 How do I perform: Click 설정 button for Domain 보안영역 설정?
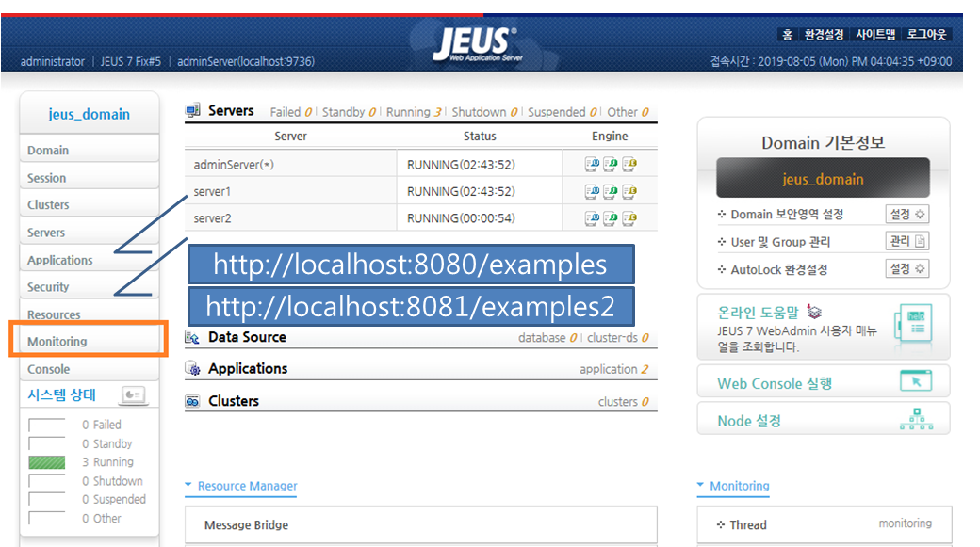tap(906, 214)
